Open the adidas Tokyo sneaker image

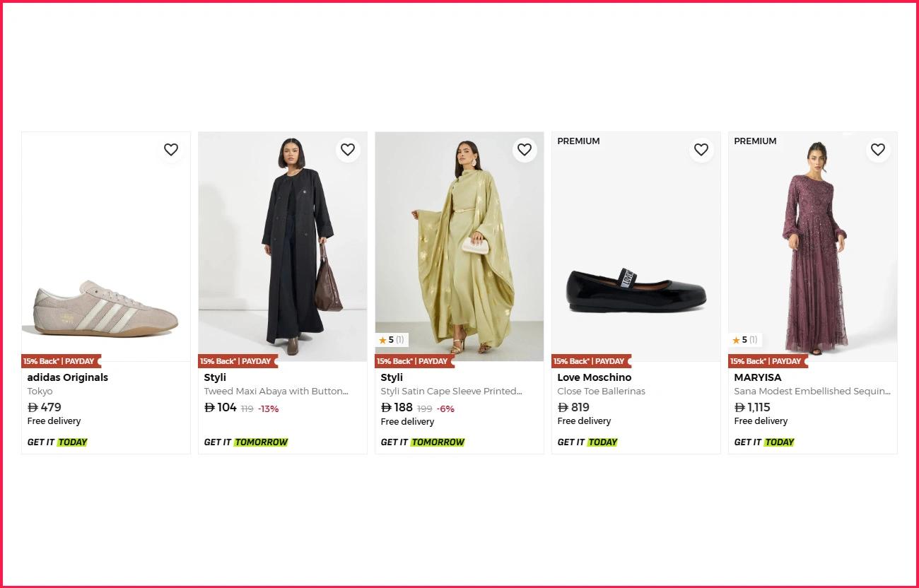click(106, 309)
